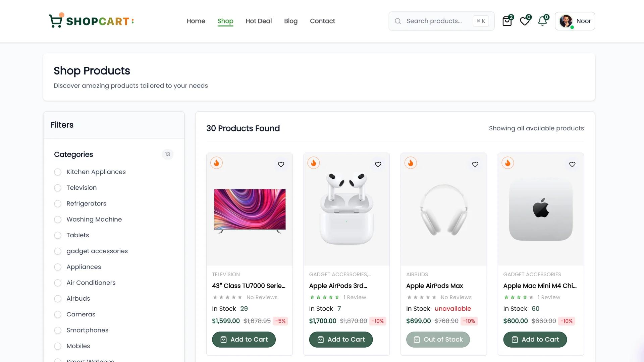Open the Contact menu item
644x362 pixels.
(x=322, y=21)
